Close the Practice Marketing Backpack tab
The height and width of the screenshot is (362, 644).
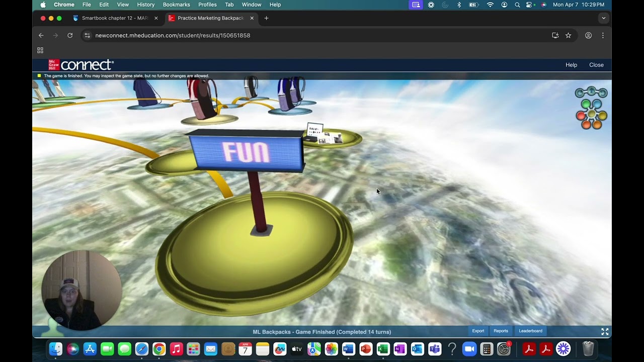pyautogui.click(x=252, y=18)
